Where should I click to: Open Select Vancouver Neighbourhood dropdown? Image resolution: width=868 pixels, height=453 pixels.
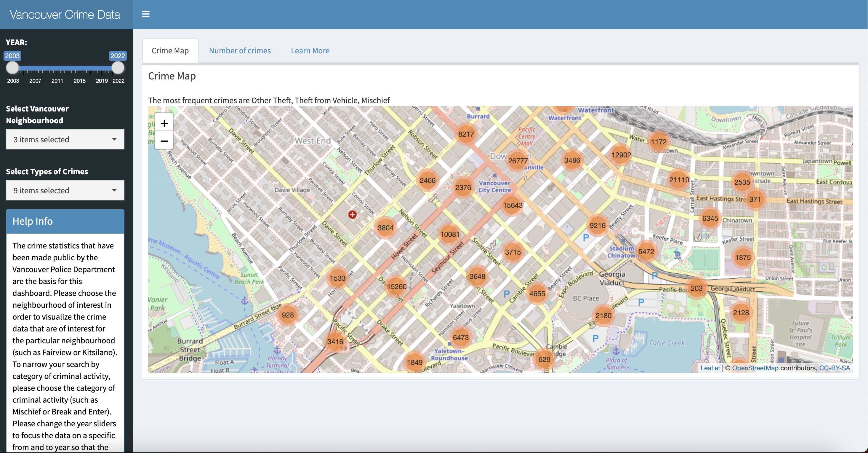65,139
